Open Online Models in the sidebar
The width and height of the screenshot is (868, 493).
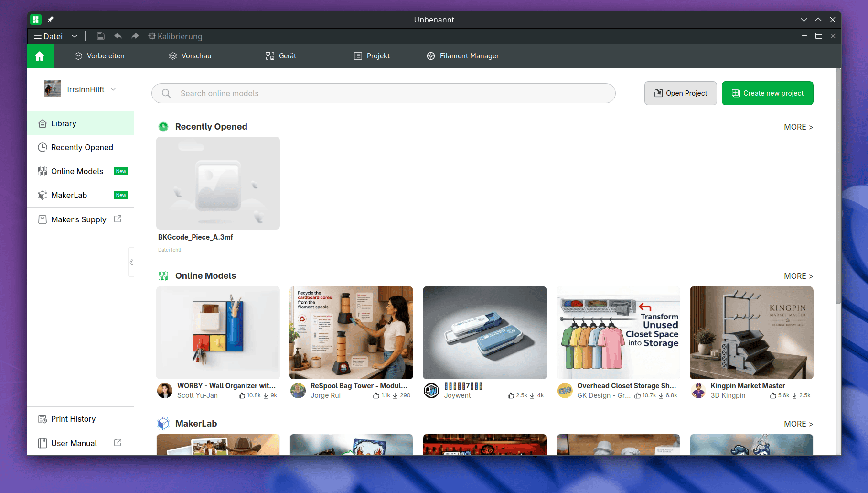80,171
